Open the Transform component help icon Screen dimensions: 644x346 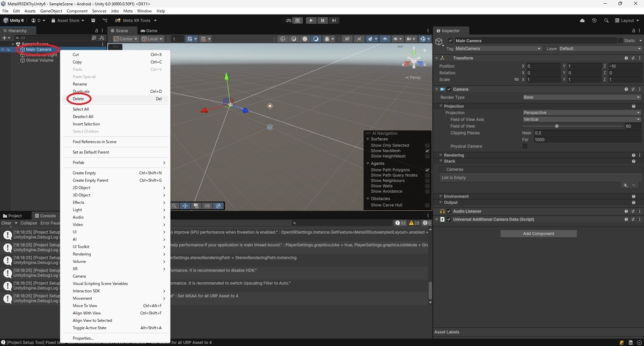(626, 58)
